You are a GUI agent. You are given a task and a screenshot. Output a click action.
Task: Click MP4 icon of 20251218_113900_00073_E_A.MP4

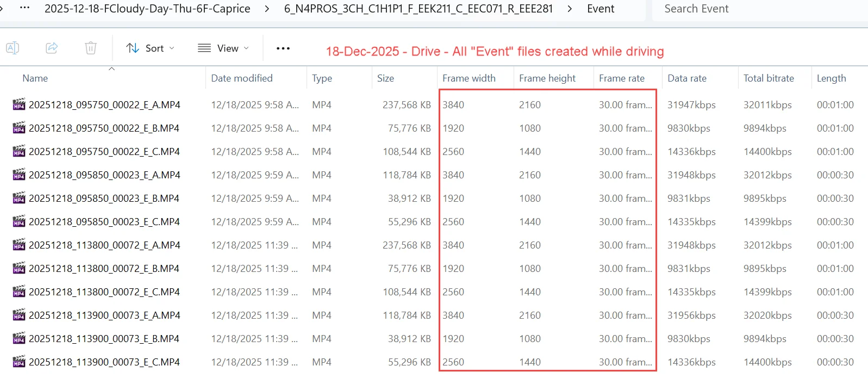pyautogui.click(x=19, y=314)
